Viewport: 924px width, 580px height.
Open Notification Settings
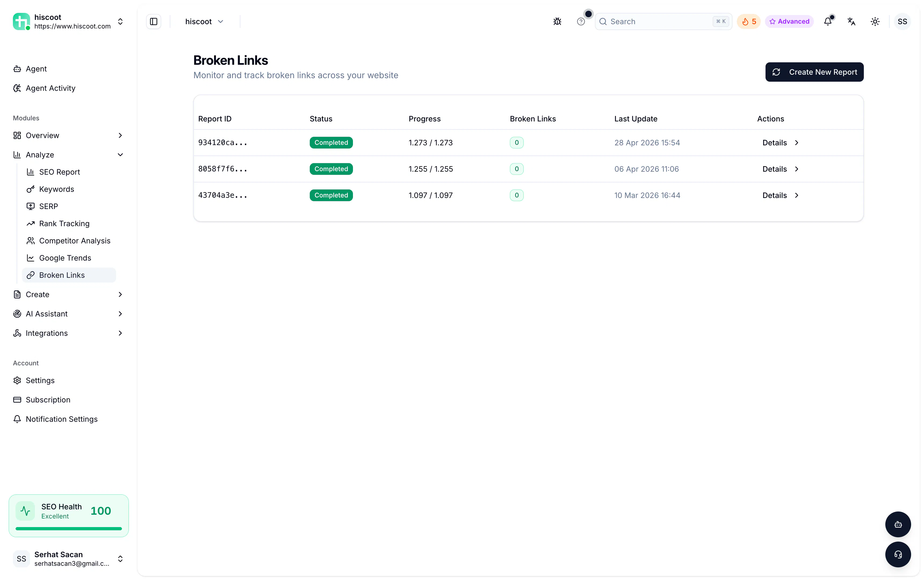pyautogui.click(x=68, y=419)
